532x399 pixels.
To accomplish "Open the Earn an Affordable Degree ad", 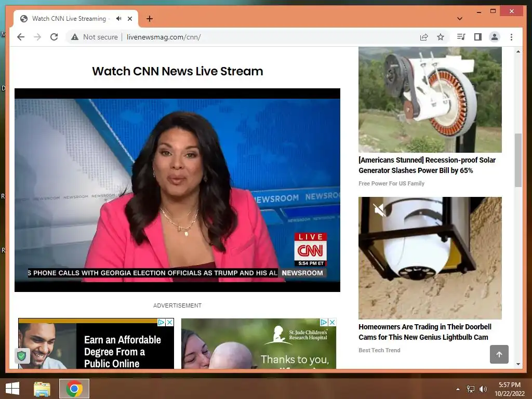I will pos(96,344).
